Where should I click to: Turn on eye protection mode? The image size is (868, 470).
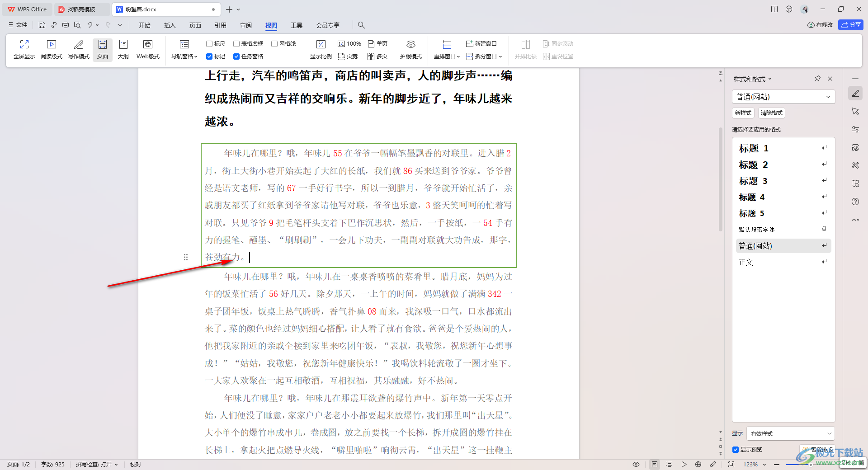click(x=411, y=49)
